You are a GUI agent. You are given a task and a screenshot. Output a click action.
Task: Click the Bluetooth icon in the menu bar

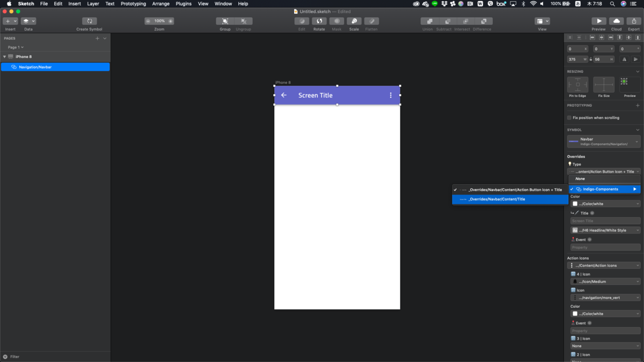click(x=523, y=4)
